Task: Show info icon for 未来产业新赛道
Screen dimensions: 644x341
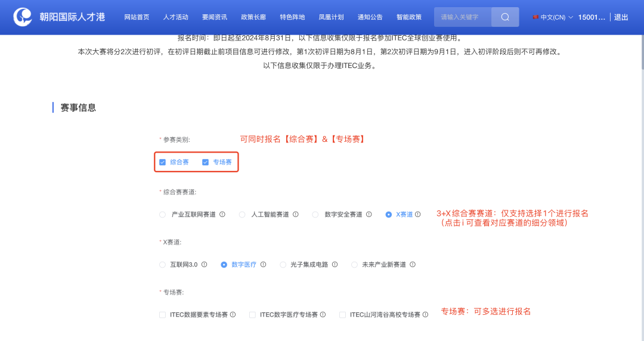Action: click(x=413, y=265)
